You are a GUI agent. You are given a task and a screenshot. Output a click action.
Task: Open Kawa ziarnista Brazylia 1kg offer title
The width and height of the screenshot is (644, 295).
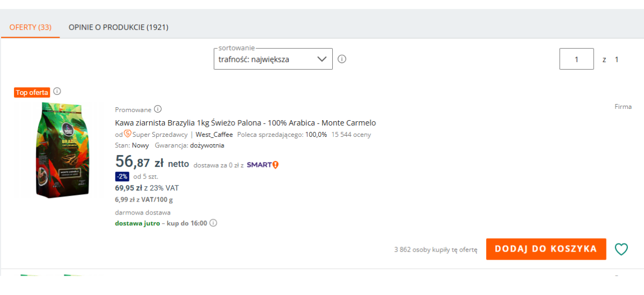[245, 123]
